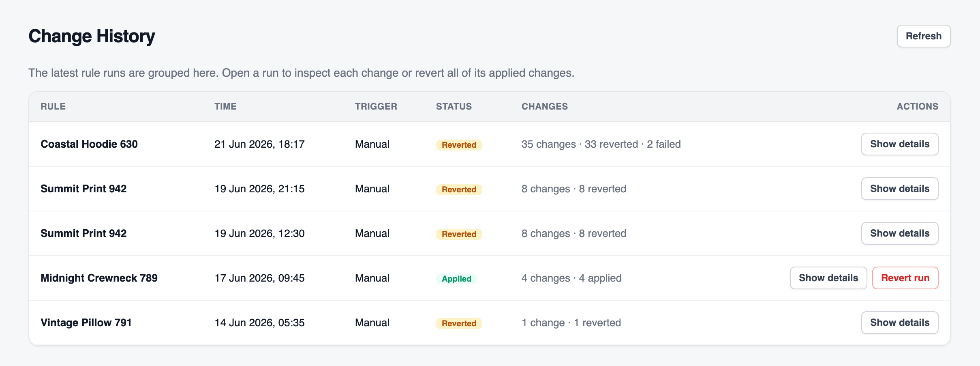
Task: Click the TRIGGER column header
Action: 376,106
